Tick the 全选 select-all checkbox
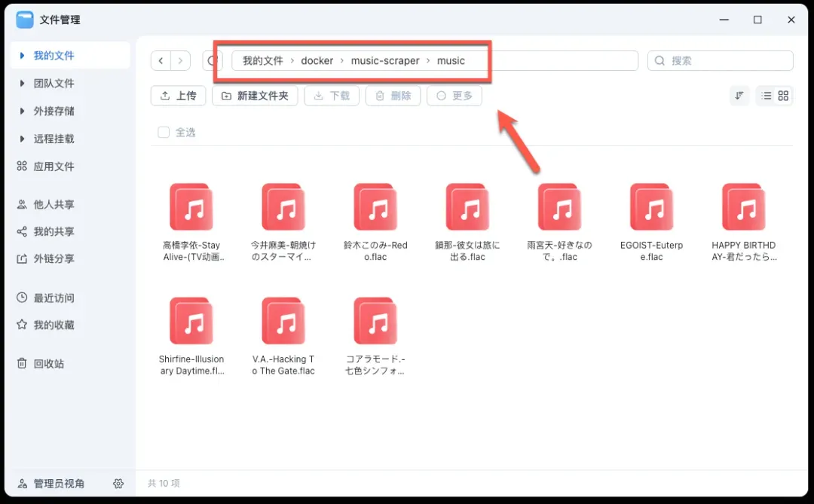This screenshot has width=814, height=504. point(164,133)
